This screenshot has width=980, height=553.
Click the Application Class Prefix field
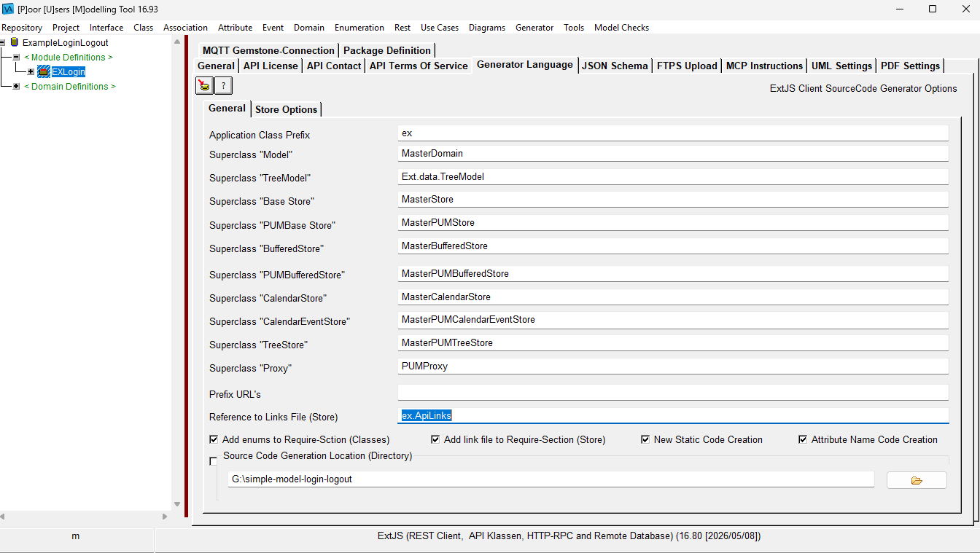673,133
